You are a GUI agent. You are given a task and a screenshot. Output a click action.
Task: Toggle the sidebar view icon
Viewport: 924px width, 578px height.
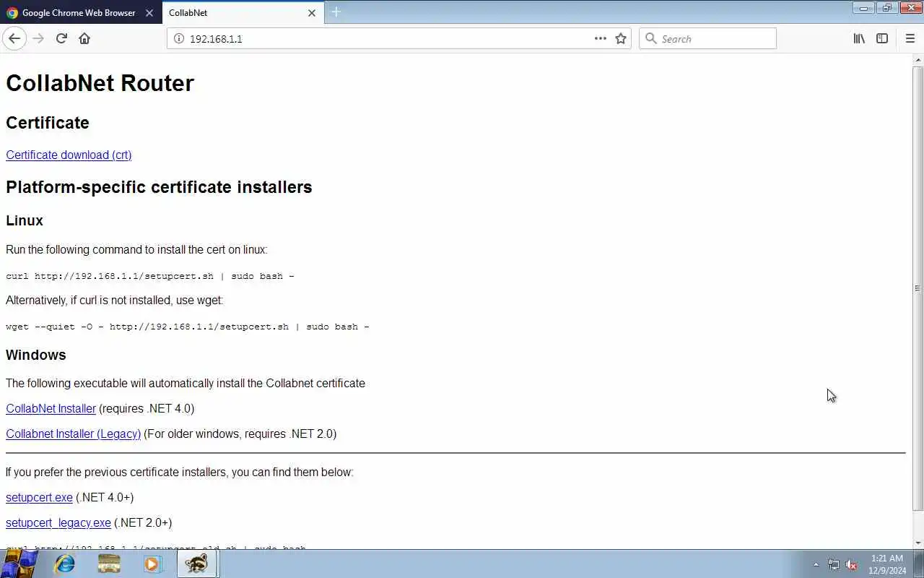click(882, 38)
